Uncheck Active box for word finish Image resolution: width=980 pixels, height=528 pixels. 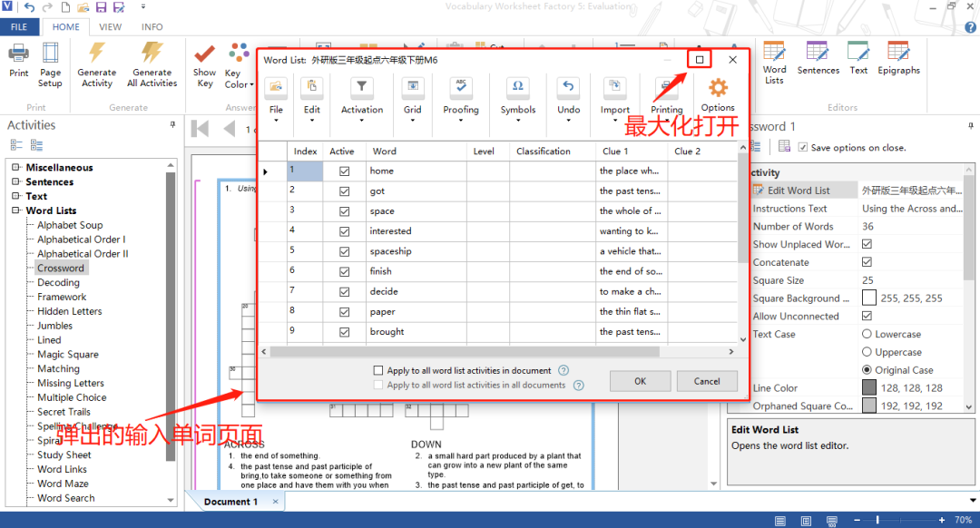pos(345,272)
